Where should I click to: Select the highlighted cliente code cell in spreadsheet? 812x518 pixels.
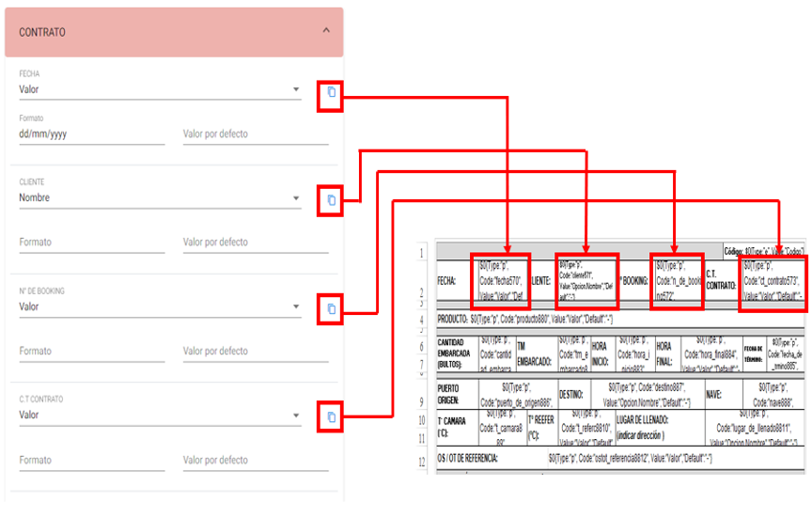click(x=586, y=281)
